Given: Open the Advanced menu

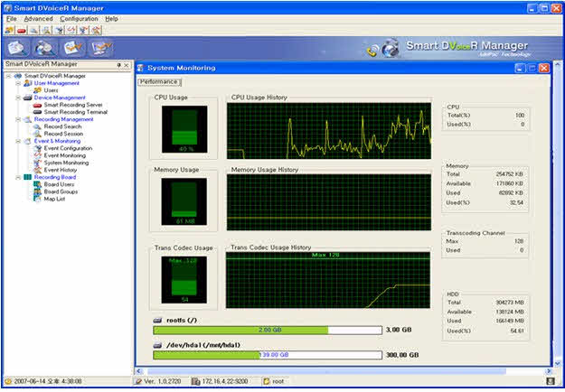Looking at the screenshot, I should [x=38, y=18].
